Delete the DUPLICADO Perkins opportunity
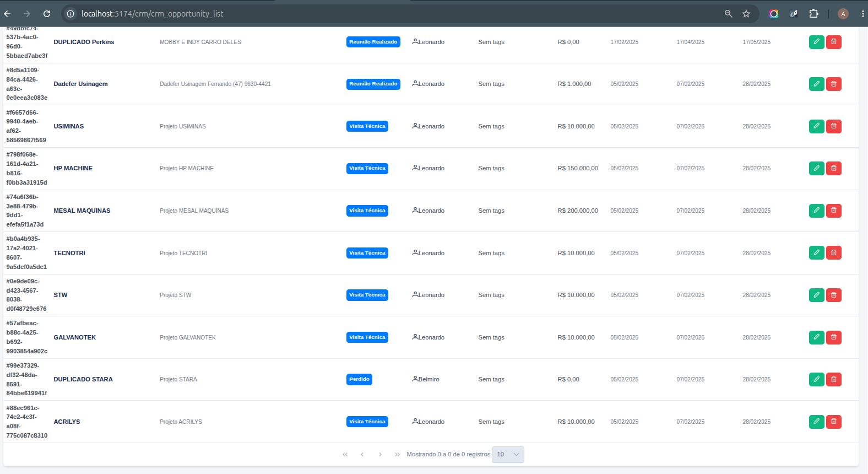 834,42
